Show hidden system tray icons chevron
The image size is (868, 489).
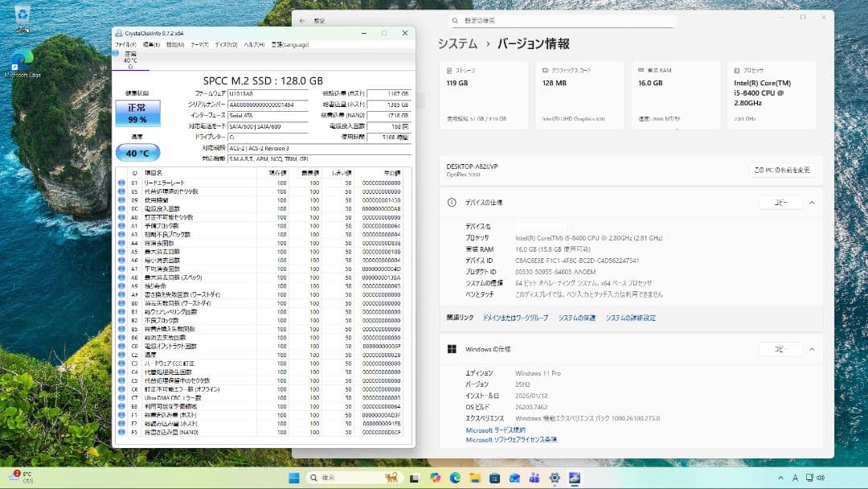[x=780, y=478]
